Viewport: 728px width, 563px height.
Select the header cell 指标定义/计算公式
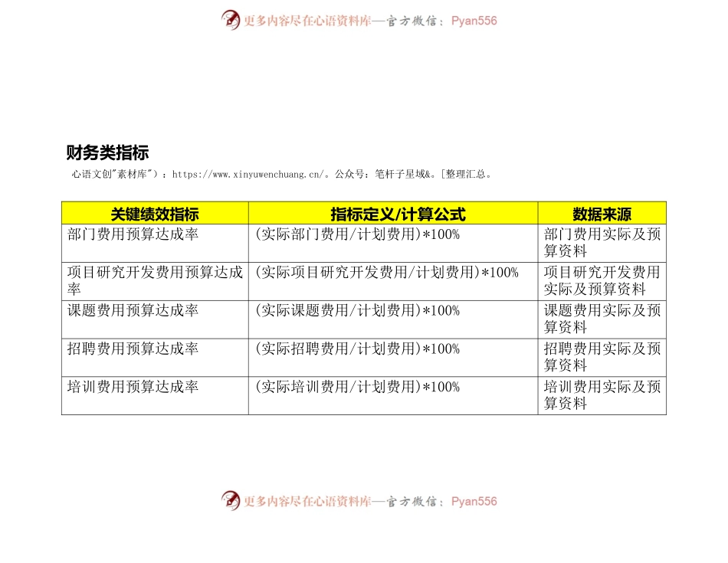click(393, 214)
